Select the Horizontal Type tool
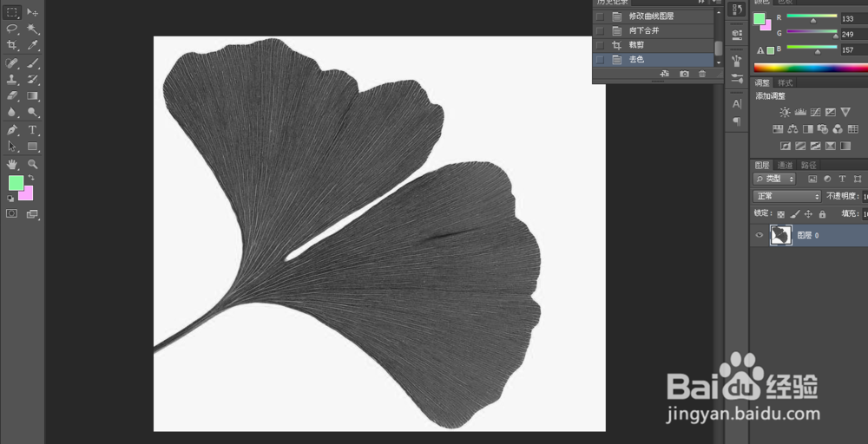 coord(33,130)
